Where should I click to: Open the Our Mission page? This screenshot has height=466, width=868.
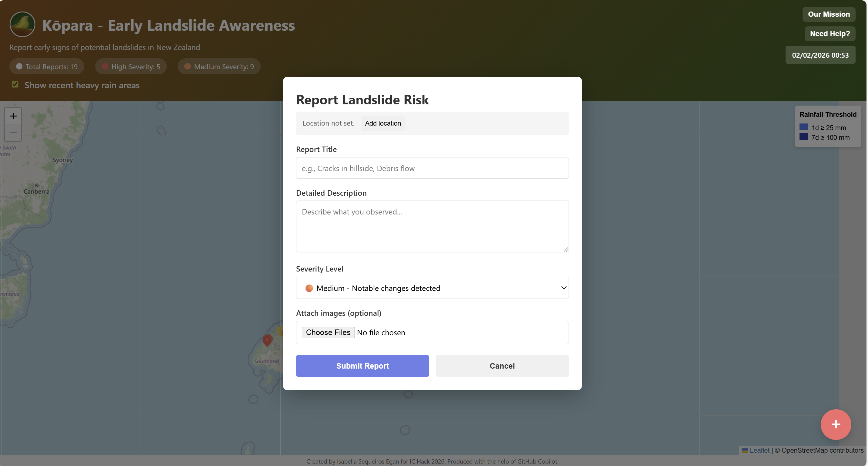point(828,14)
